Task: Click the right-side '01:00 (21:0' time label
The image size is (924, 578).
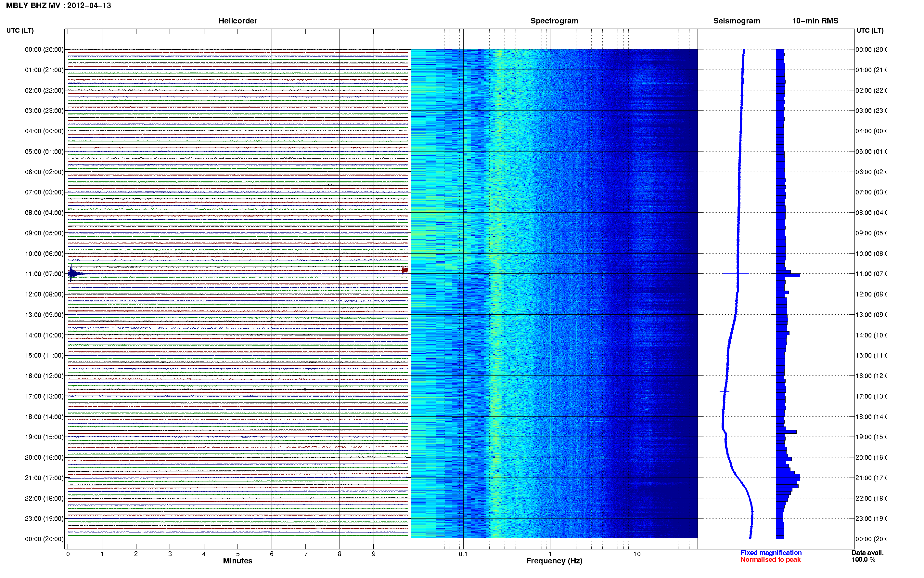Action: pos(871,70)
